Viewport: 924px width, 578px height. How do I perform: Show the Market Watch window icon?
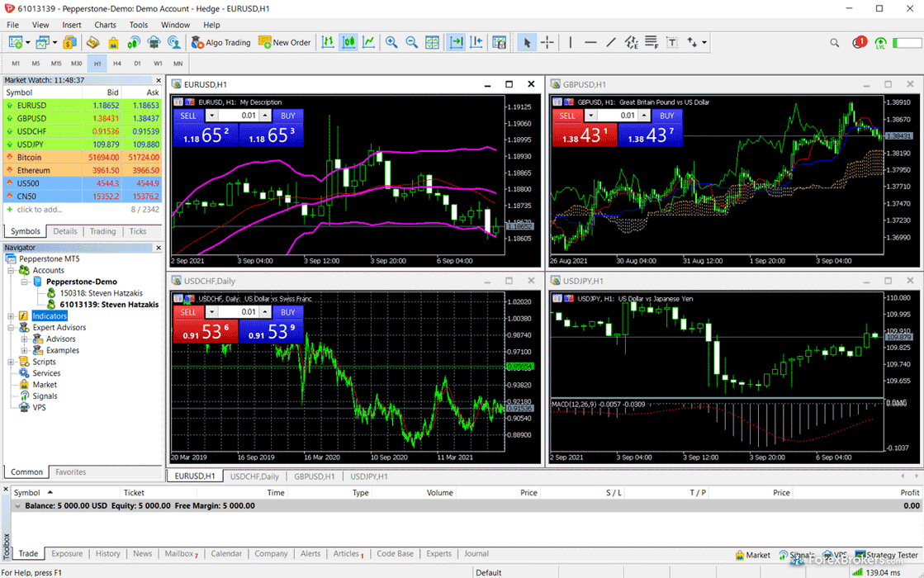tap(69, 42)
